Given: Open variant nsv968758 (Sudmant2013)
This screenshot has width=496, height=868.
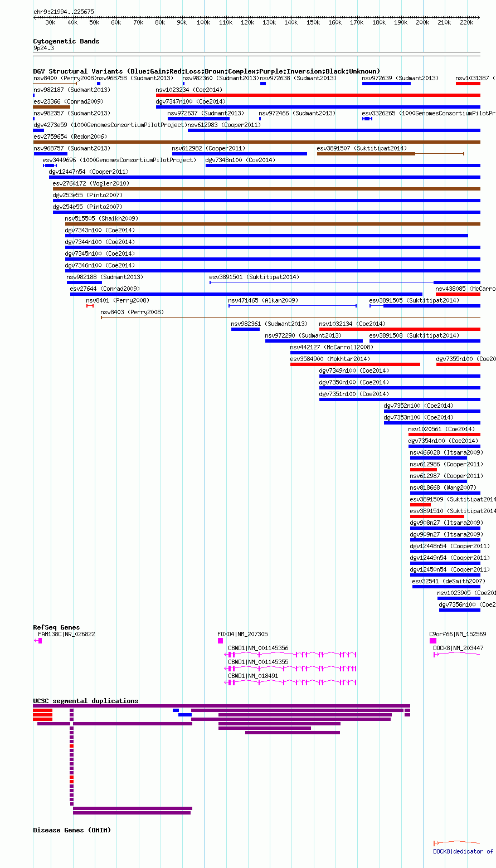Looking at the screenshot, I should [x=135, y=79].
